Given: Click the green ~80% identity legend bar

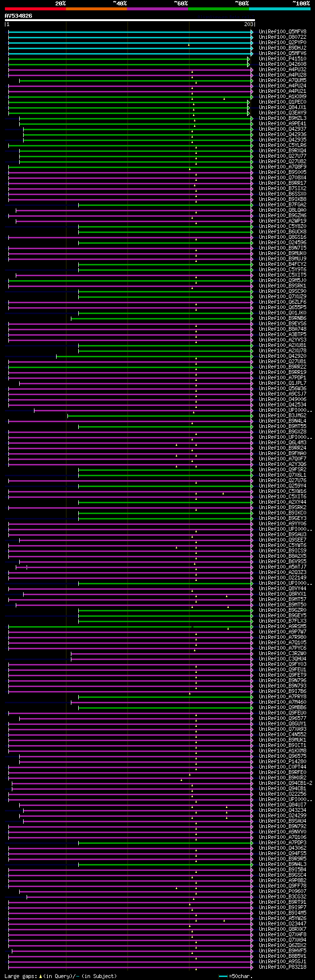Looking at the screenshot, I should [218, 9].
